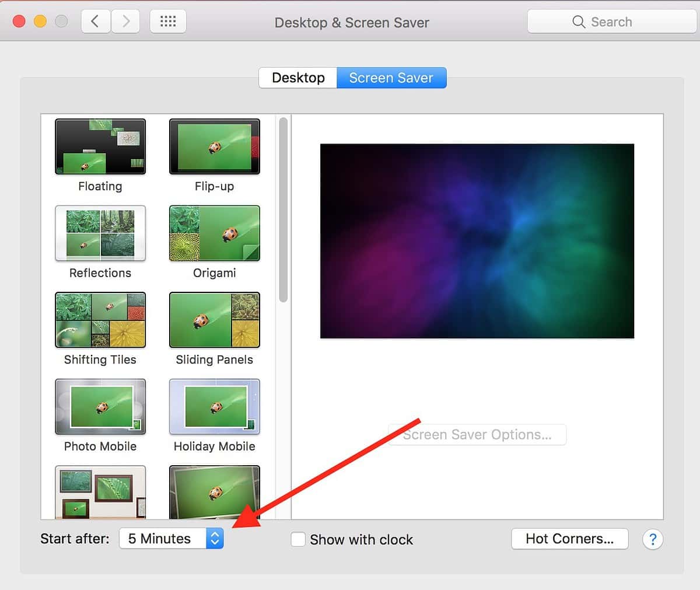This screenshot has height=590, width=700.
Task: Select the Photo Mobile screen saver
Action: pos(100,406)
